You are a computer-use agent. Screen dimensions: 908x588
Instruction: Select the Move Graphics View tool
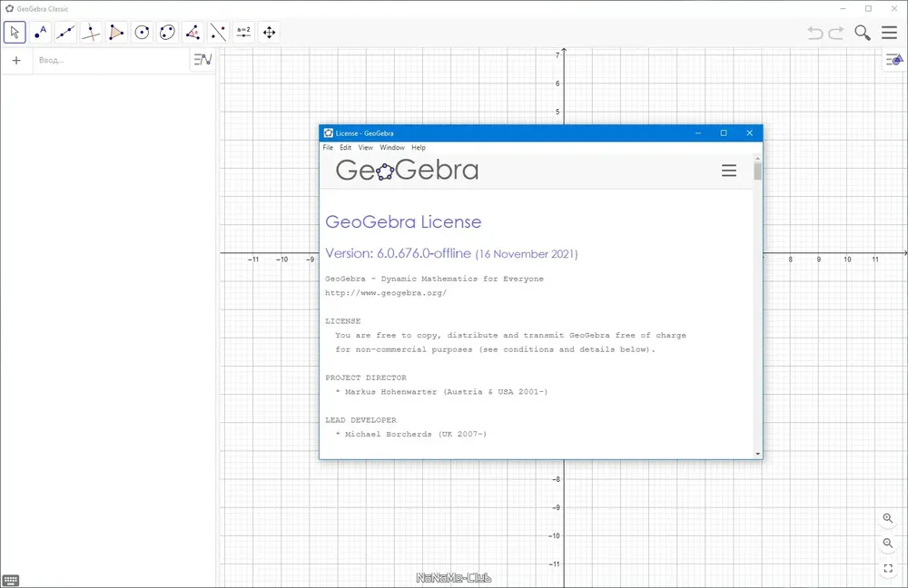[270, 33]
